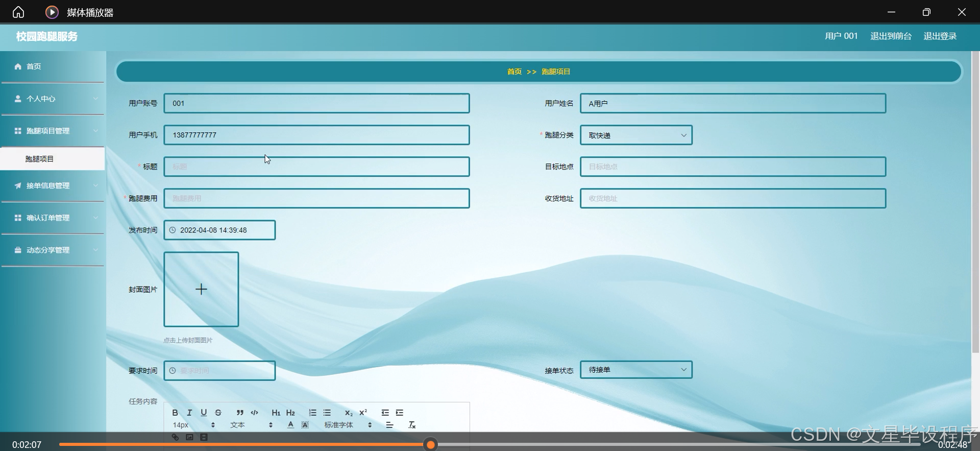Open the 标准字体 font family dropdown
Image resolution: width=980 pixels, height=451 pixels.
[348, 425]
